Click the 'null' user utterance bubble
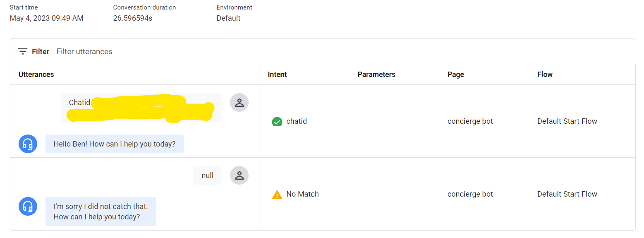 [x=207, y=175]
